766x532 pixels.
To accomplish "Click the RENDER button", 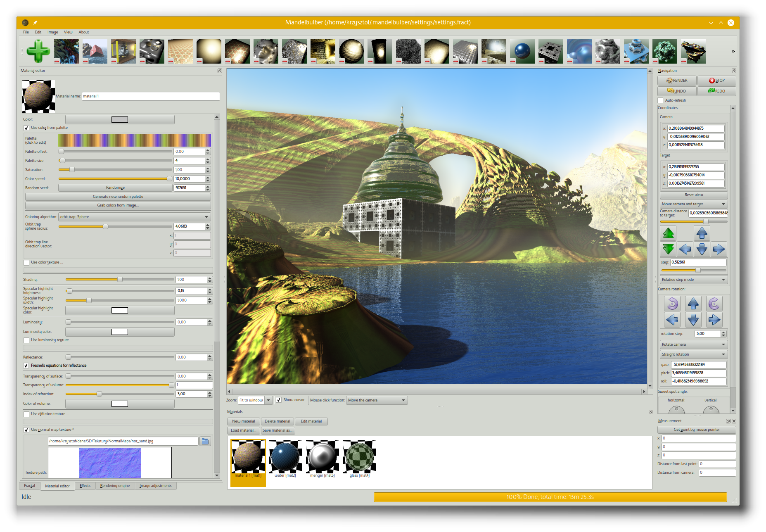I will [x=677, y=81].
